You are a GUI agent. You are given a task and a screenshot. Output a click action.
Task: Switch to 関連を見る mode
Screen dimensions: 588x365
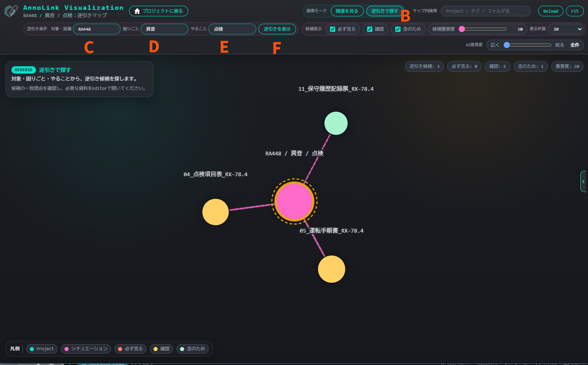pyautogui.click(x=347, y=11)
